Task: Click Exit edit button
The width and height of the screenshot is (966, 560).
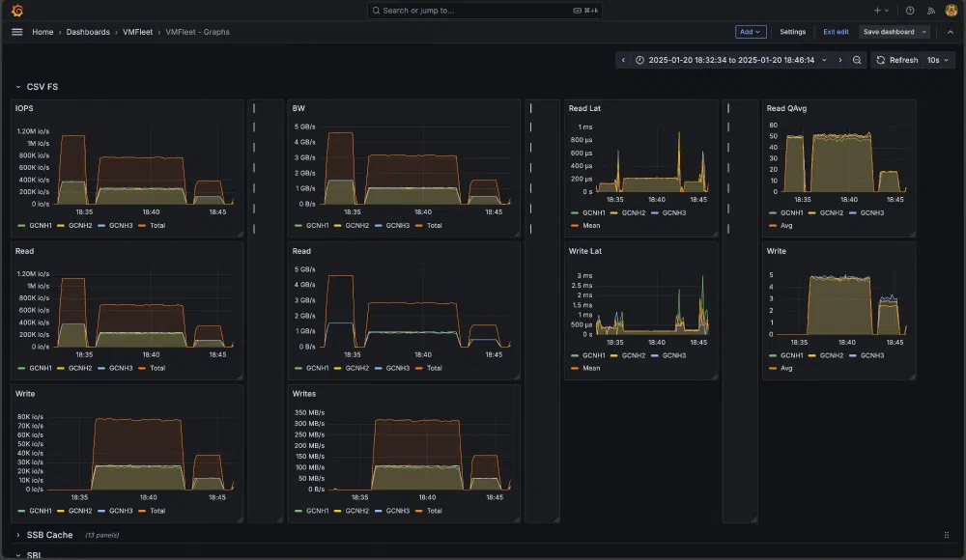Action: 836,32
